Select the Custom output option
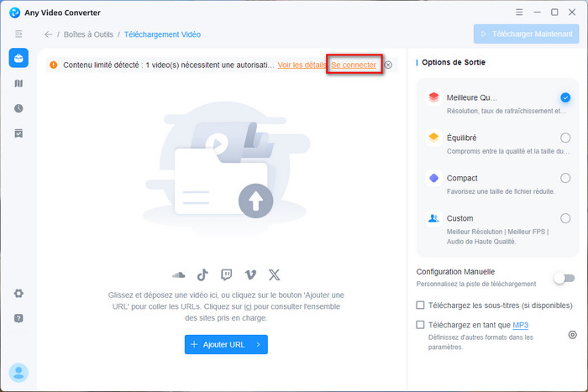Viewport: 588px width, 392px height. click(565, 218)
